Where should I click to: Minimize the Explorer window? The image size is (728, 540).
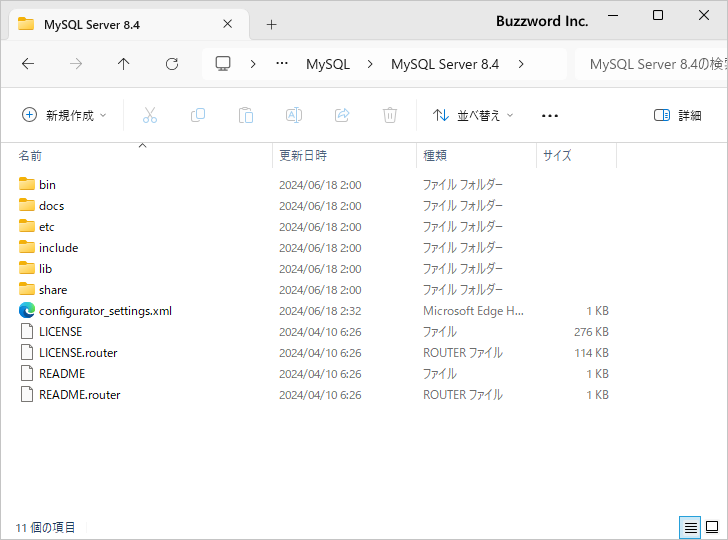tap(613, 16)
